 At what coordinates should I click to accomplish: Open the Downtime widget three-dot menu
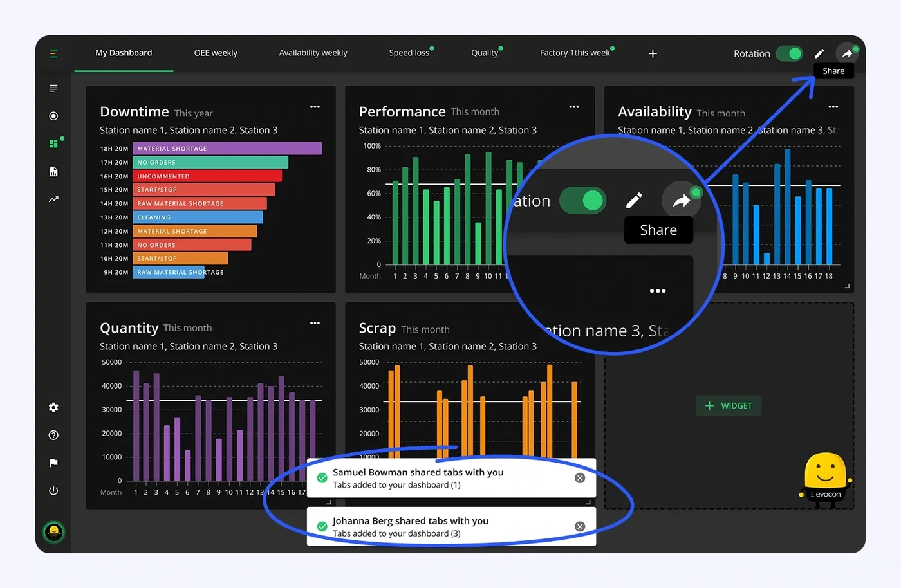click(315, 107)
